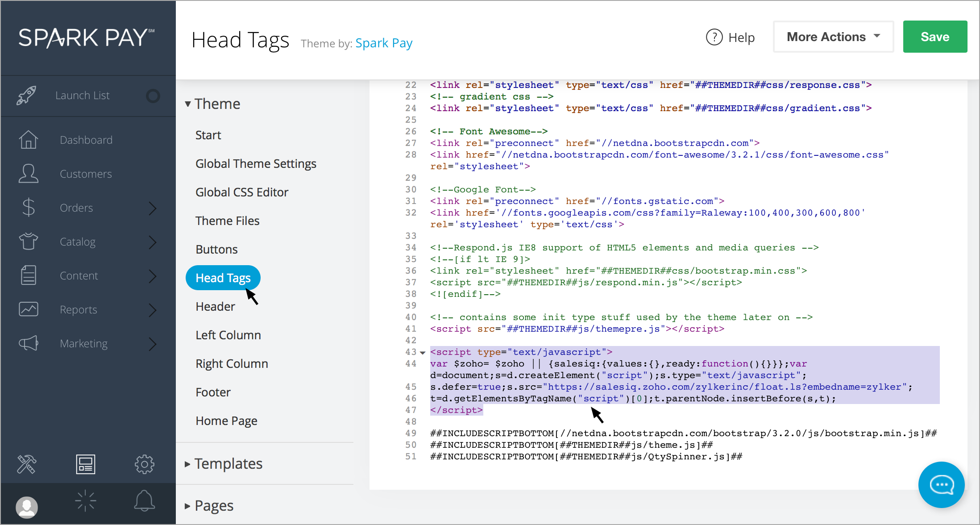Open the notifications bell icon
Image resolution: width=980 pixels, height=525 pixels.
tap(144, 501)
